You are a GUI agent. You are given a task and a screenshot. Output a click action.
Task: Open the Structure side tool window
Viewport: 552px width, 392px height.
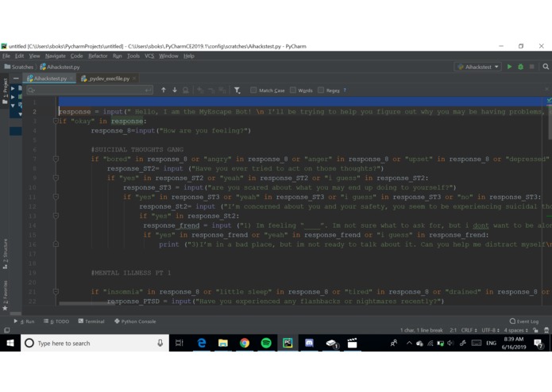pyautogui.click(x=5, y=254)
